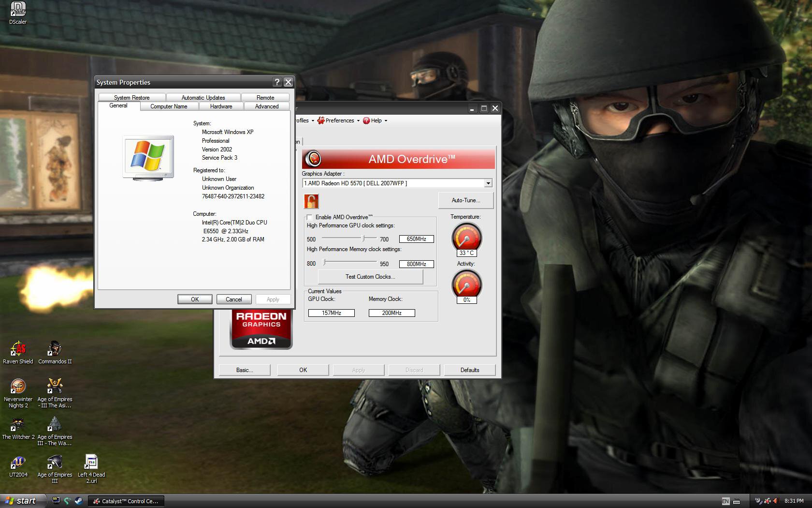Screen dimensions: 812x508
Task: Click the monitor quick-launch icon in taskbar
Action: point(56,501)
